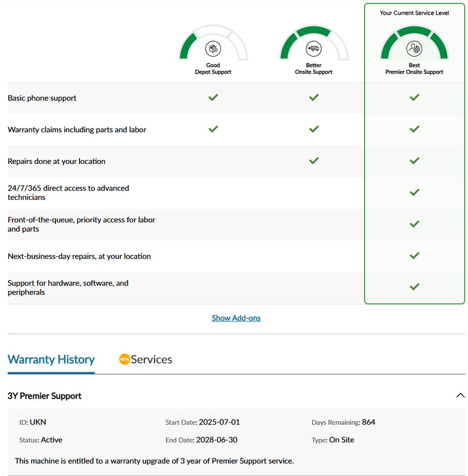The height and width of the screenshot is (476, 468).
Task: Click the Warranty claims checkmark under Better
Action: pos(314,129)
